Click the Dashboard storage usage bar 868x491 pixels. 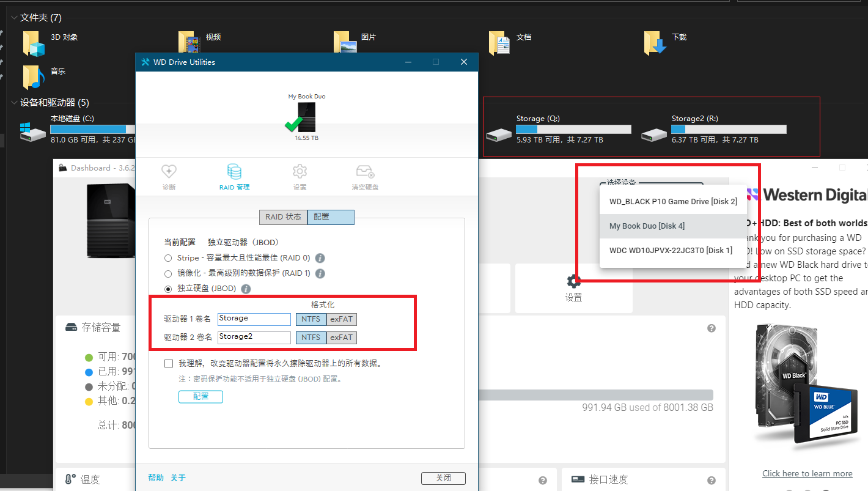595,395
